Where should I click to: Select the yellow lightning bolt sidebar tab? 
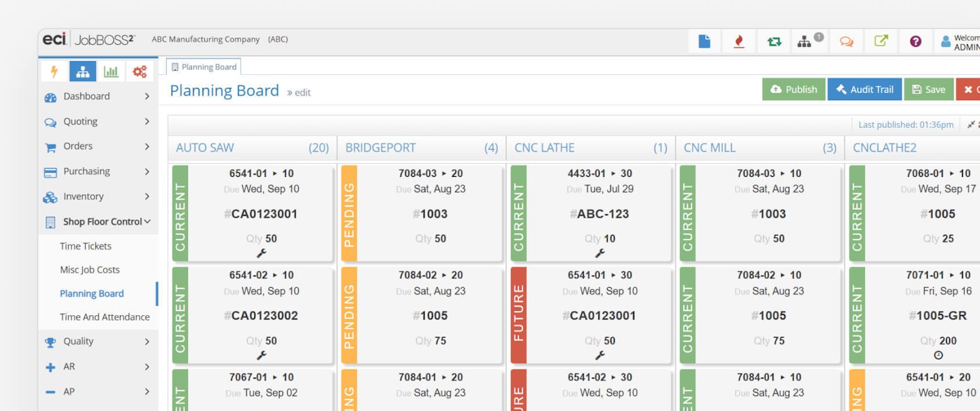click(x=54, y=71)
